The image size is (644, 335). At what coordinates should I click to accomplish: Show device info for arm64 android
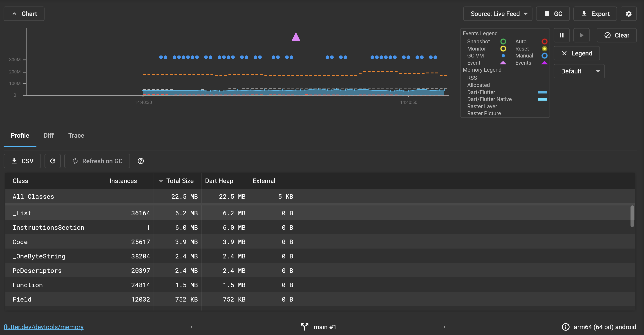(599, 327)
